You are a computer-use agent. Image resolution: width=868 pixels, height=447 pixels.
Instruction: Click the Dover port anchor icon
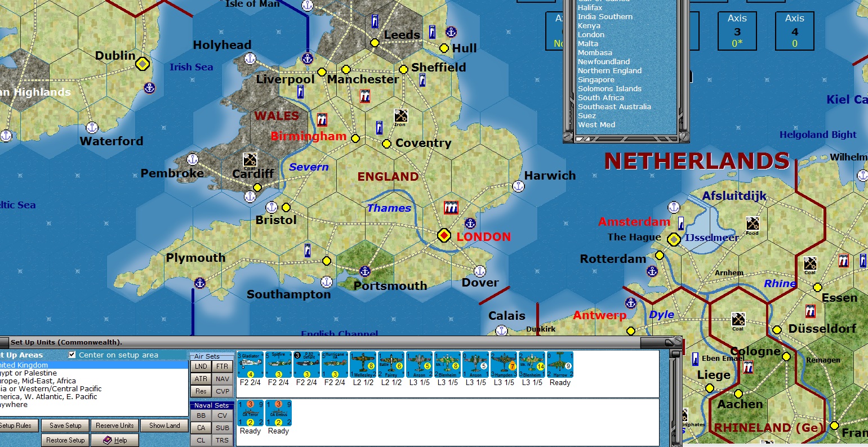(479, 271)
